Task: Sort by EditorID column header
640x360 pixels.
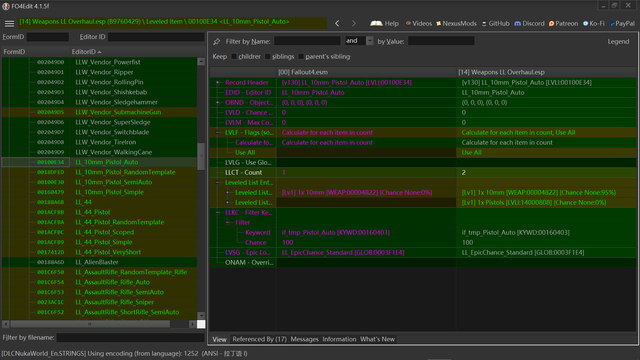Action: pos(133,52)
